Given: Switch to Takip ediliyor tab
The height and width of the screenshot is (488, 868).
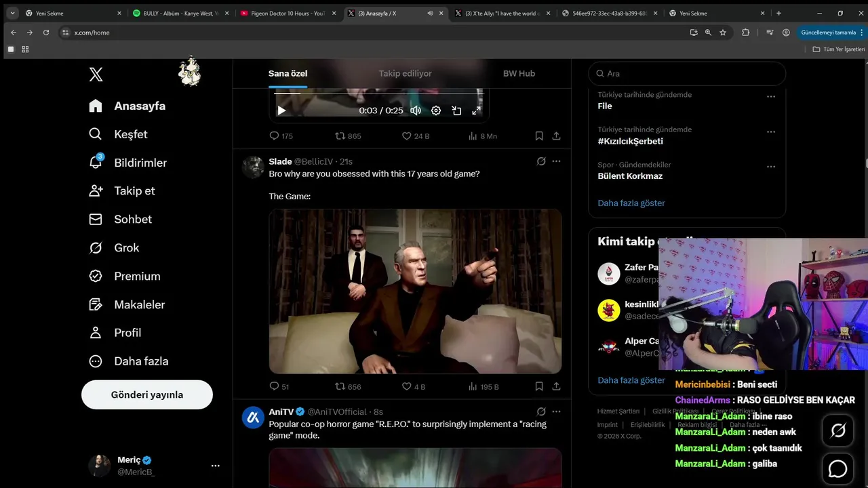Looking at the screenshot, I should tap(405, 73).
